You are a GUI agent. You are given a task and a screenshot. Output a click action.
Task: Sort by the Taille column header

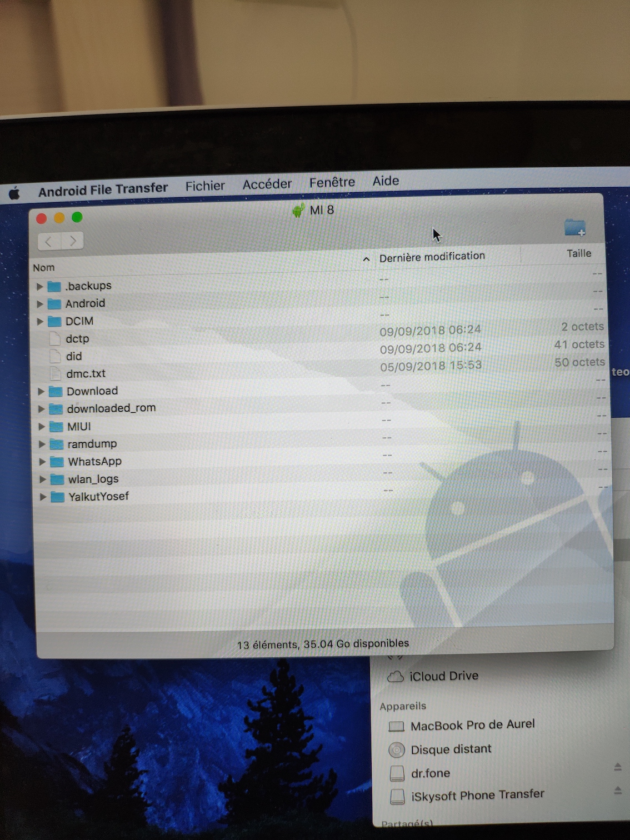pos(579,253)
